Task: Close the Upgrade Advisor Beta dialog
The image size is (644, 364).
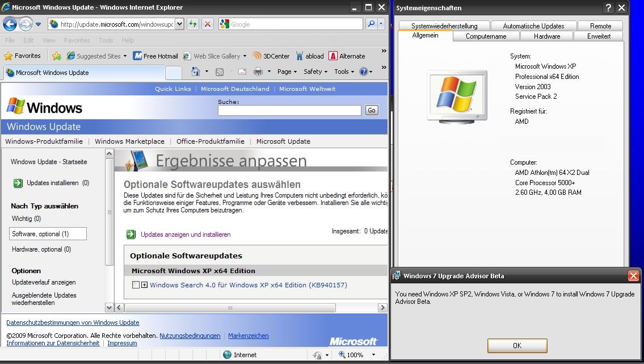Action: click(x=633, y=275)
